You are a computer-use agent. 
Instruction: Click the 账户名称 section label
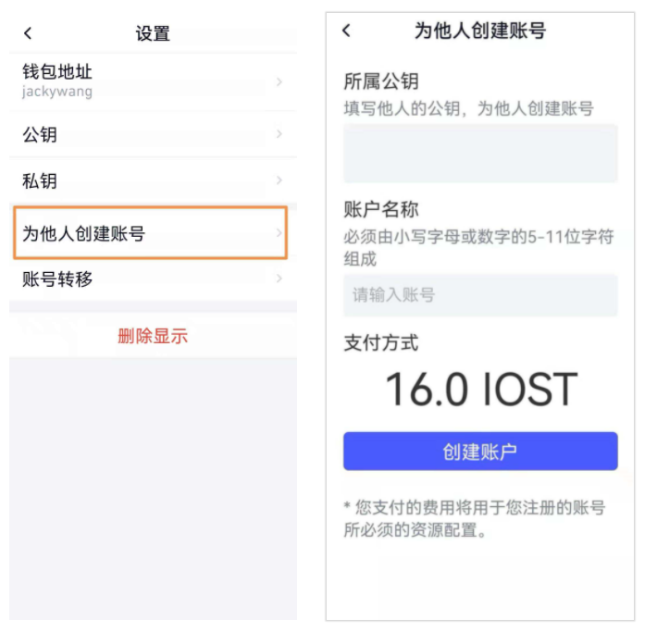pos(381,209)
